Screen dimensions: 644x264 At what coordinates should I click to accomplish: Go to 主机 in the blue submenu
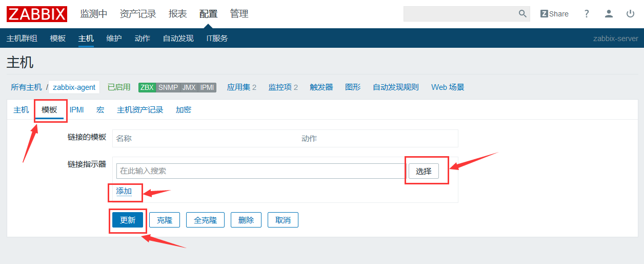[x=86, y=39]
